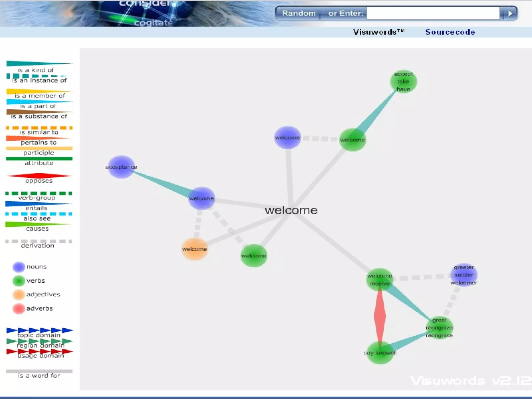The image size is (532, 399).
Task: Select the orange 'welcome' adjective node
Action: tap(195, 249)
